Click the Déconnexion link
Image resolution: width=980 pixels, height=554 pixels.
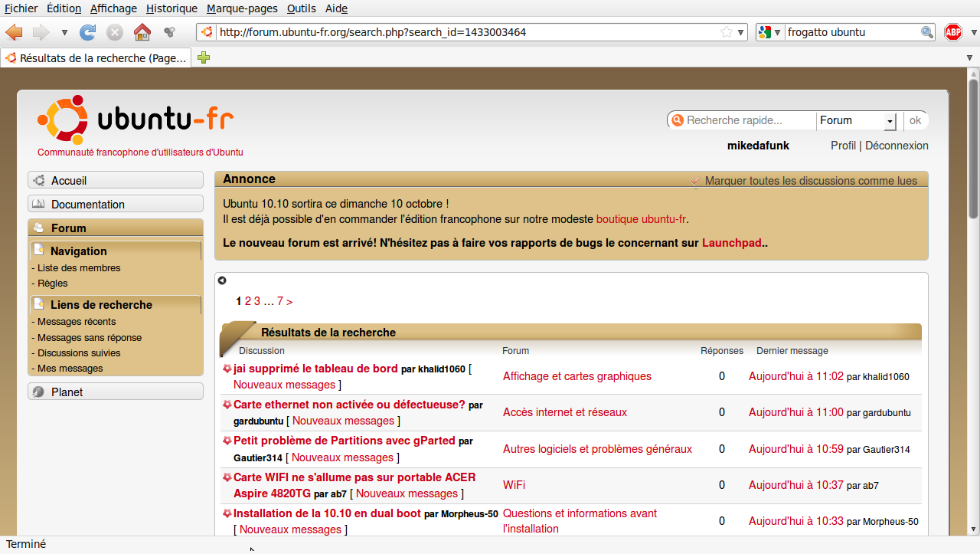tap(897, 146)
